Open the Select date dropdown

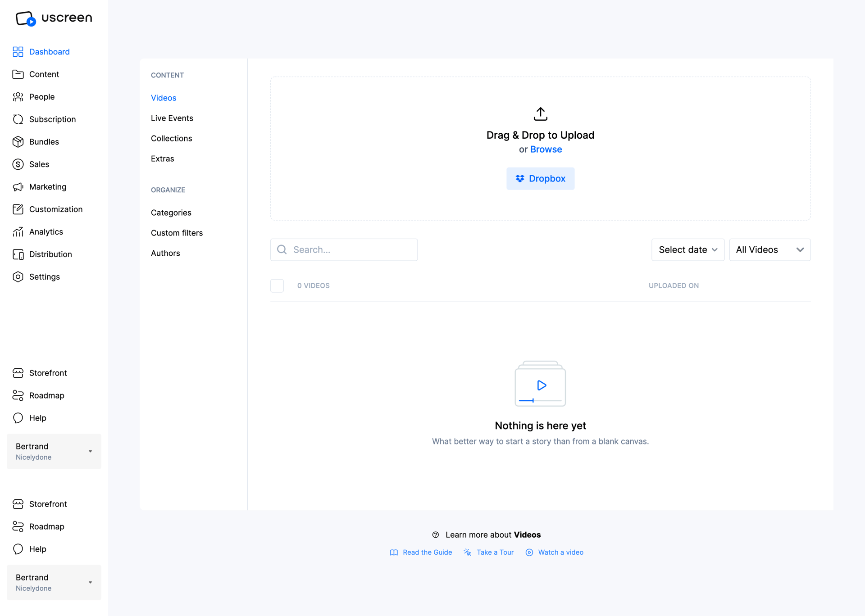(x=687, y=249)
